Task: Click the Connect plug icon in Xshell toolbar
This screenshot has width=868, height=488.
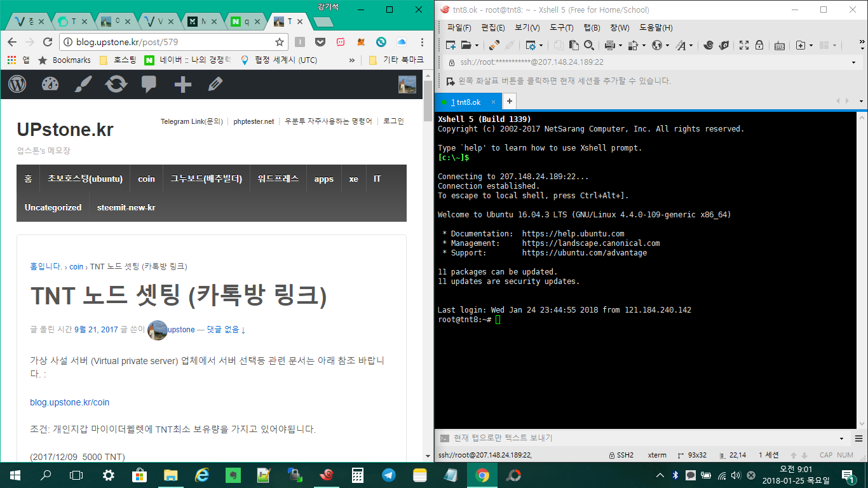Action: coord(494,45)
